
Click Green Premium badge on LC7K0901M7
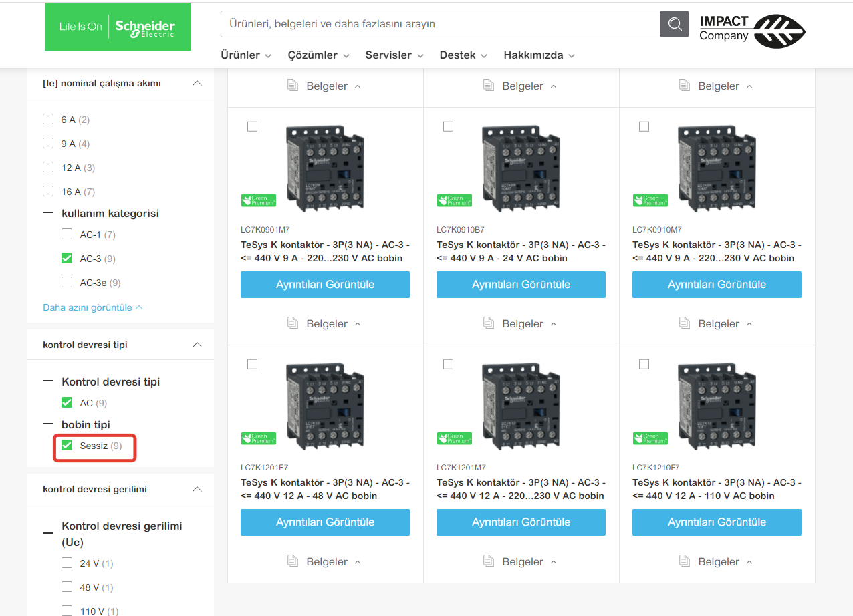click(x=258, y=200)
